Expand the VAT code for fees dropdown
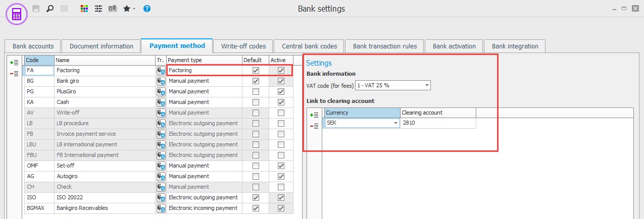Screen dimensions: 644x219 coord(427,85)
